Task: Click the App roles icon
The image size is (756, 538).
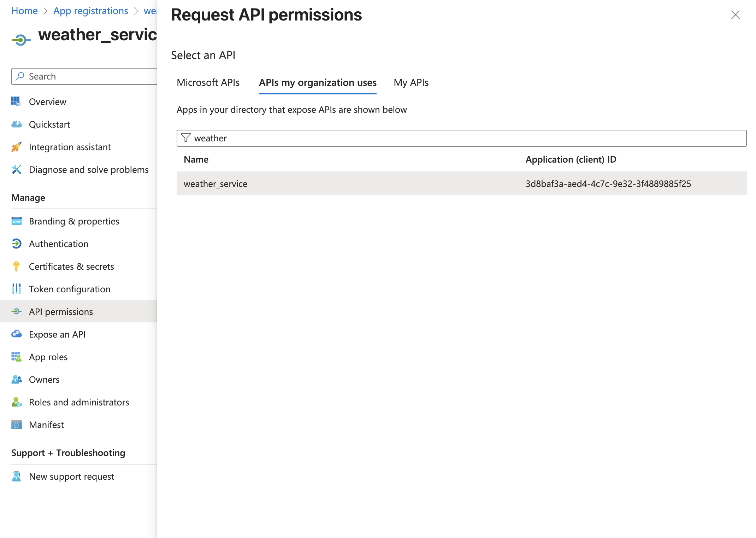Action: [x=16, y=357]
